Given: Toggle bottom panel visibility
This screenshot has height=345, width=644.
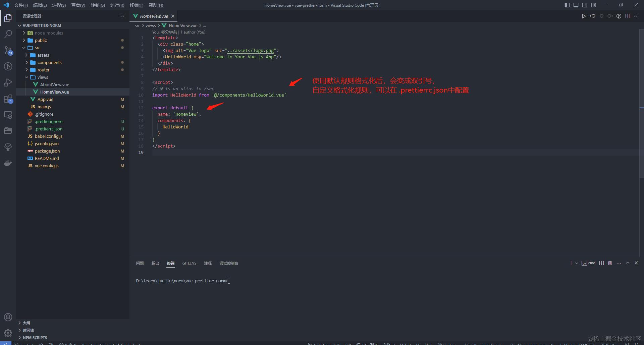Looking at the screenshot, I should pyautogui.click(x=576, y=5).
